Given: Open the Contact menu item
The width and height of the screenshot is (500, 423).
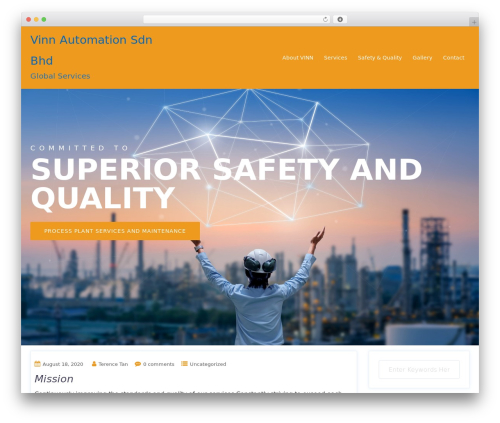Looking at the screenshot, I should pyautogui.click(x=453, y=58).
